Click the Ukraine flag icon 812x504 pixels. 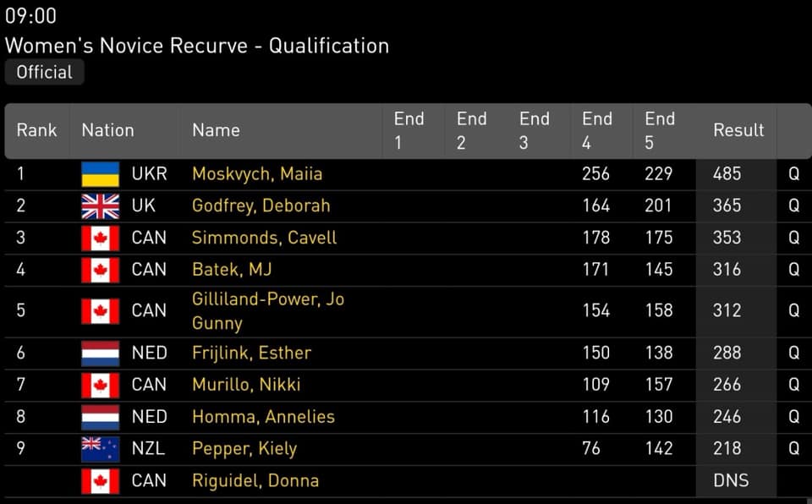pyautogui.click(x=100, y=174)
